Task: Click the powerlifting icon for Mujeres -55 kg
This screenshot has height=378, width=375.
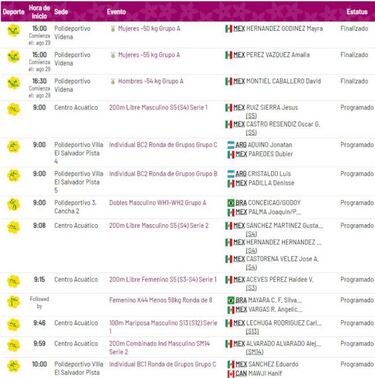Action: click(14, 57)
